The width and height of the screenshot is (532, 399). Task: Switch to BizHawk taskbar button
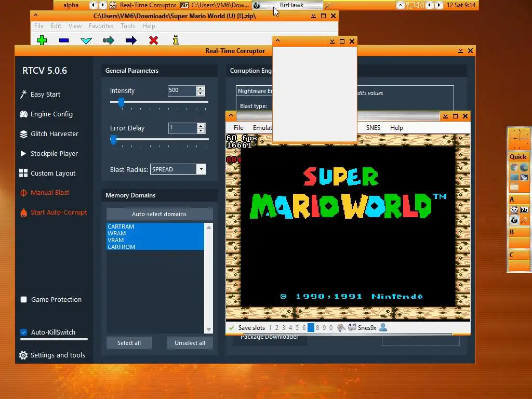click(x=287, y=5)
